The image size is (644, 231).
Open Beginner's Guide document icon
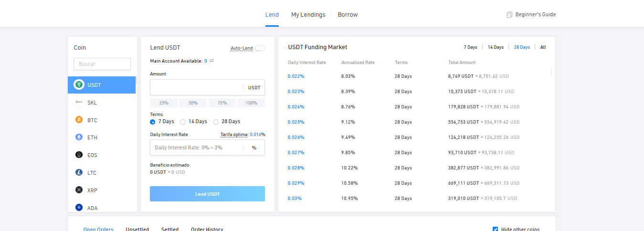[x=509, y=15]
